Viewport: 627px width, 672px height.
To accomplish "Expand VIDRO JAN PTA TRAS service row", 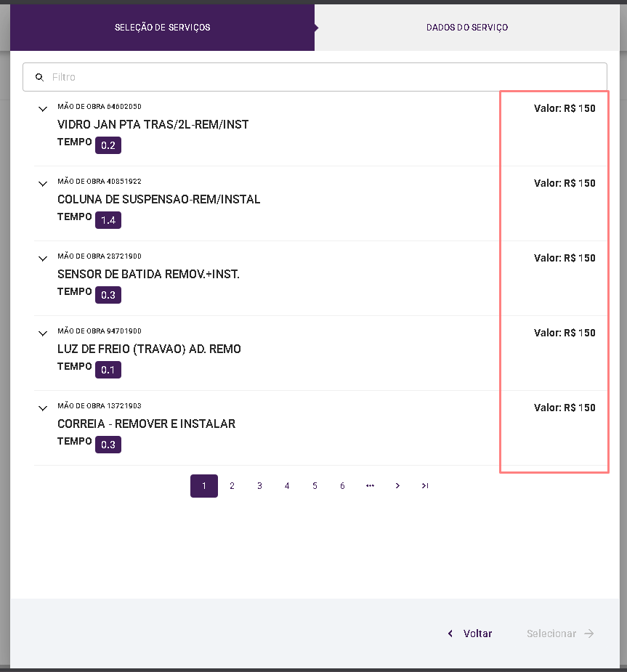I will 42,109.
